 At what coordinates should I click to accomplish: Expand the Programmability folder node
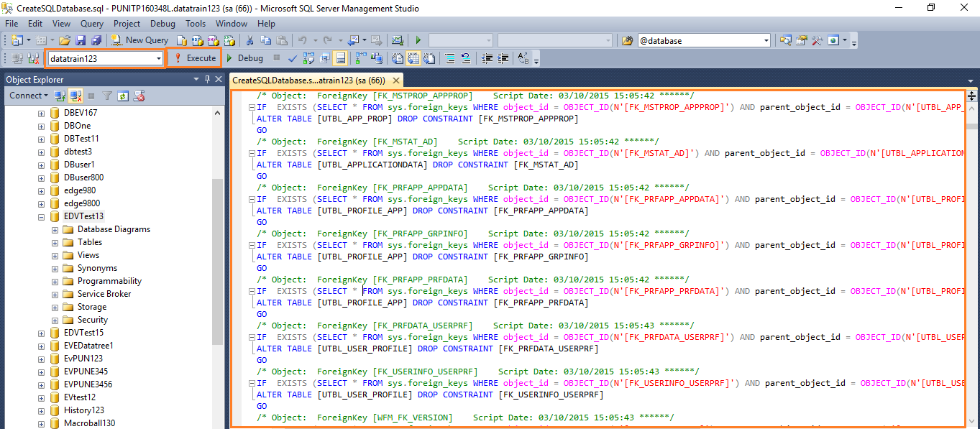(x=55, y=281)
